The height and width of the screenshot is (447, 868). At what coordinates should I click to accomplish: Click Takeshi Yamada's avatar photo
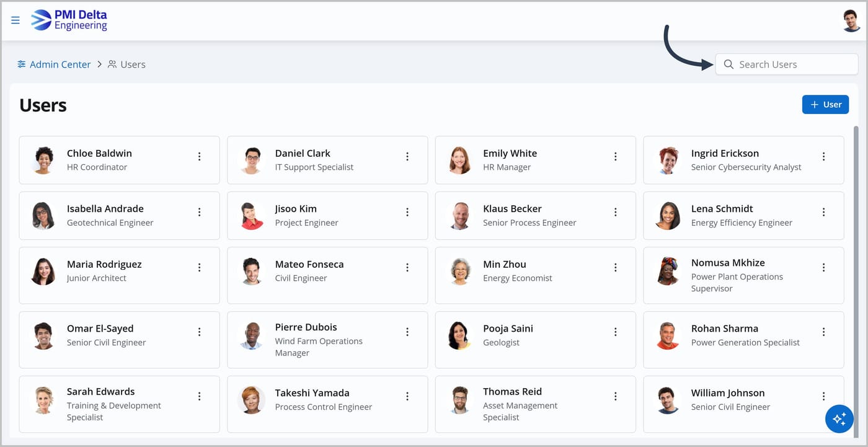tap(252, 400)
